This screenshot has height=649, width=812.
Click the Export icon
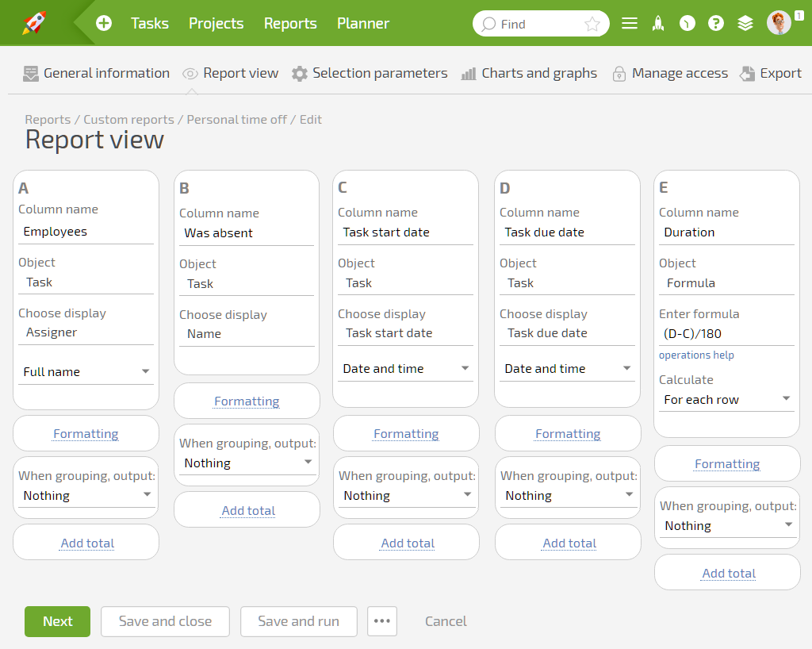(x=747, y=74)
